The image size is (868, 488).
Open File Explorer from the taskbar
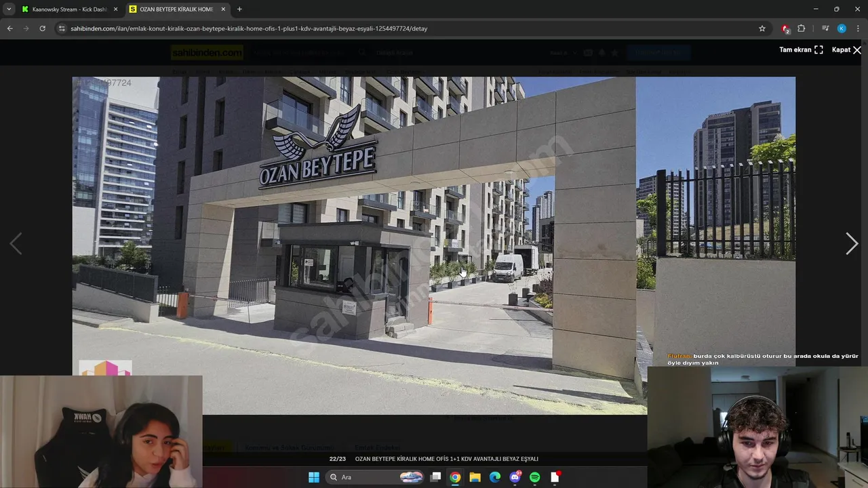pyautogui.click(x=475, y=477)
